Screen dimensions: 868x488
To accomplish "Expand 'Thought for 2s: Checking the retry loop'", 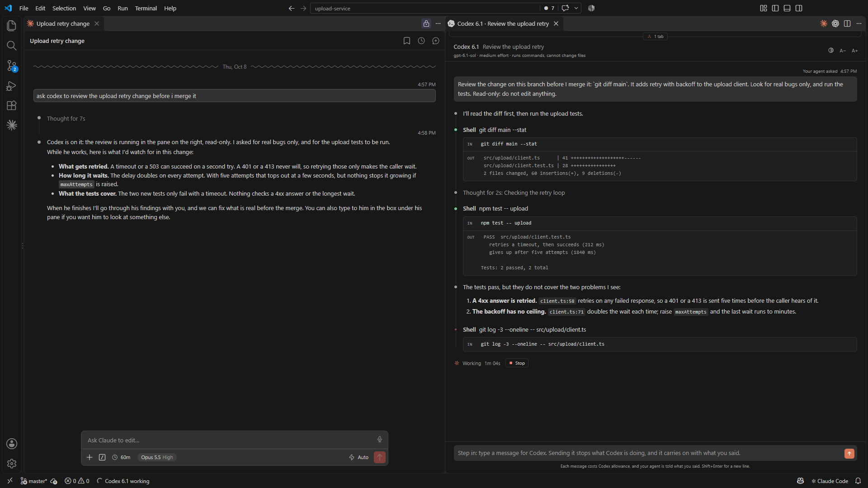I will tap(514, 192).
